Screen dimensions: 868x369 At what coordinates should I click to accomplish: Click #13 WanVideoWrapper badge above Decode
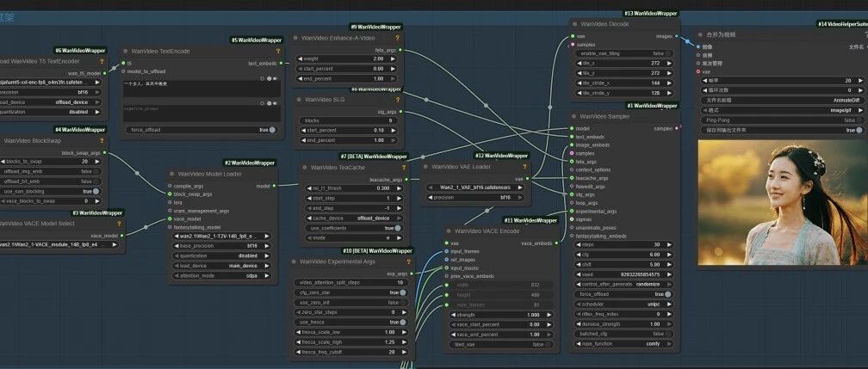(651, 13)
